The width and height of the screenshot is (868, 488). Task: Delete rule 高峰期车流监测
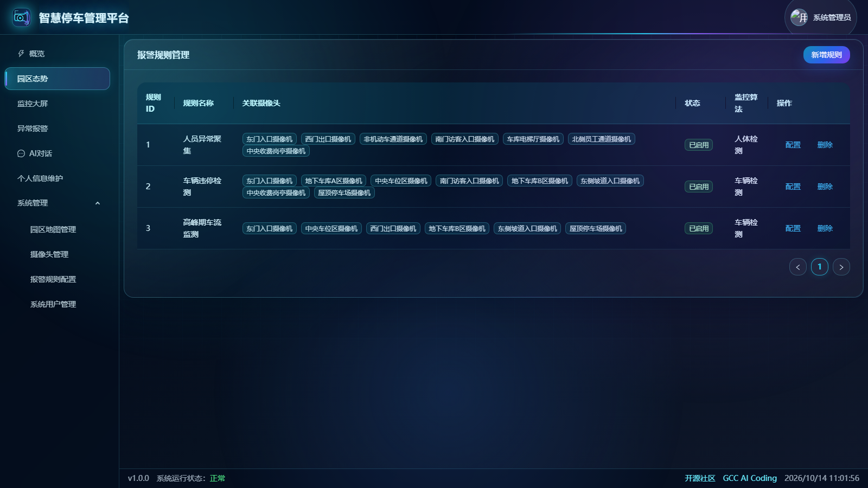pos(825,228)
